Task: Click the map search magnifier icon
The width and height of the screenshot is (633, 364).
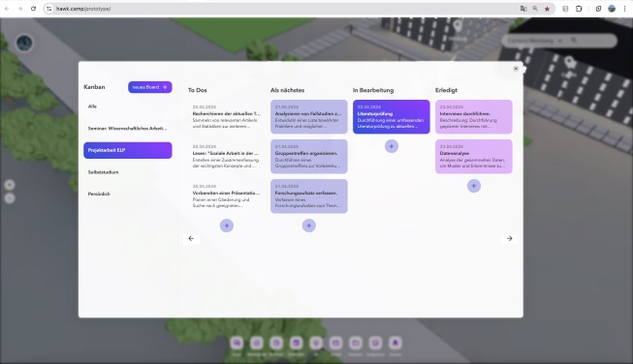Action: click(x=574, y=41)
